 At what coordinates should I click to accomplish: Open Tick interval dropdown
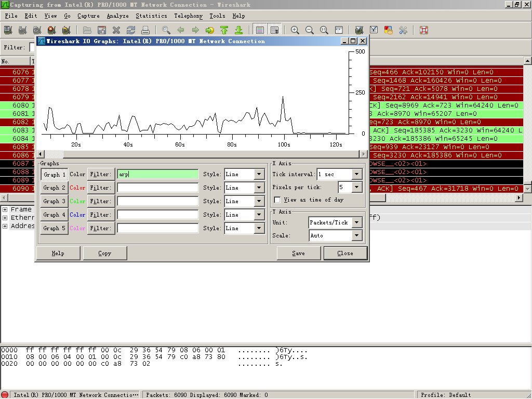pos(356,175)
